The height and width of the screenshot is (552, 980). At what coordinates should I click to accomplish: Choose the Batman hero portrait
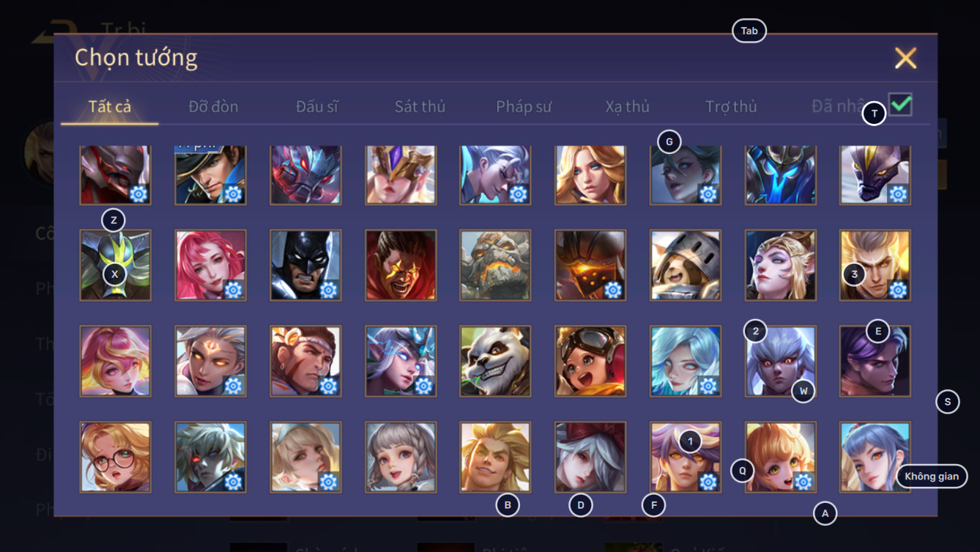click(305, 265)
